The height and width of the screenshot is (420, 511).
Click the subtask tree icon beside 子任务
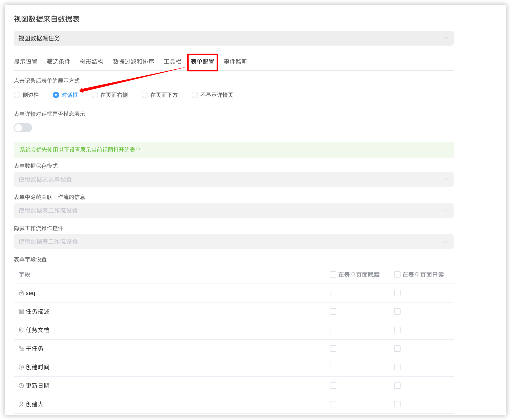point(21,349)
